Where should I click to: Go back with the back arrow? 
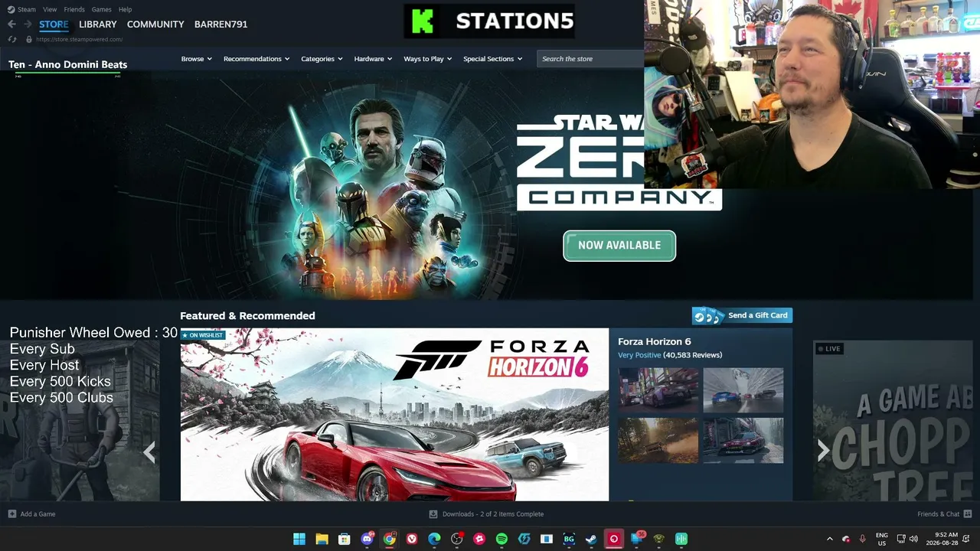tap(11, 24)
